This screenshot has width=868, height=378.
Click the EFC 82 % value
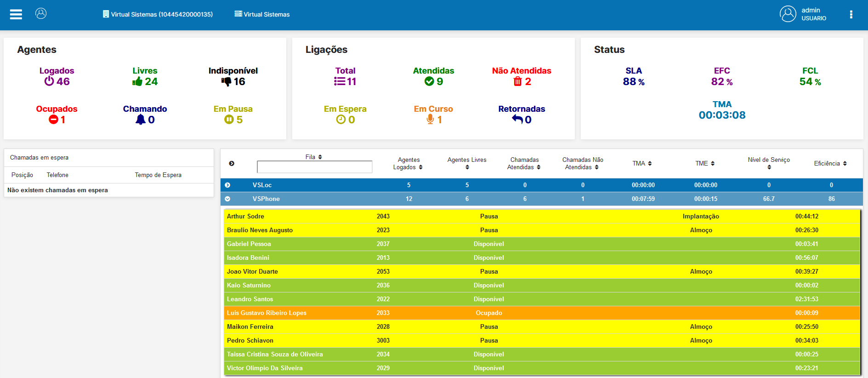coord(722,81)
